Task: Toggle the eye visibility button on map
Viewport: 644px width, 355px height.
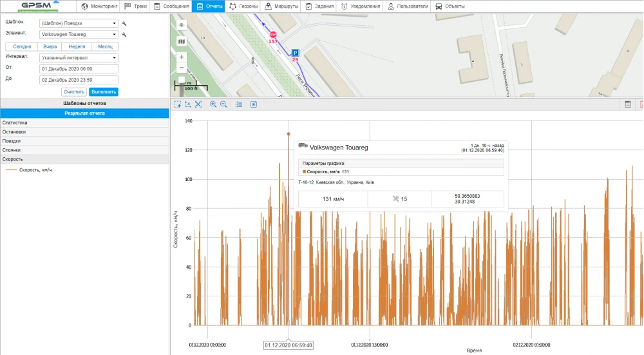Action: coord(182,25)
